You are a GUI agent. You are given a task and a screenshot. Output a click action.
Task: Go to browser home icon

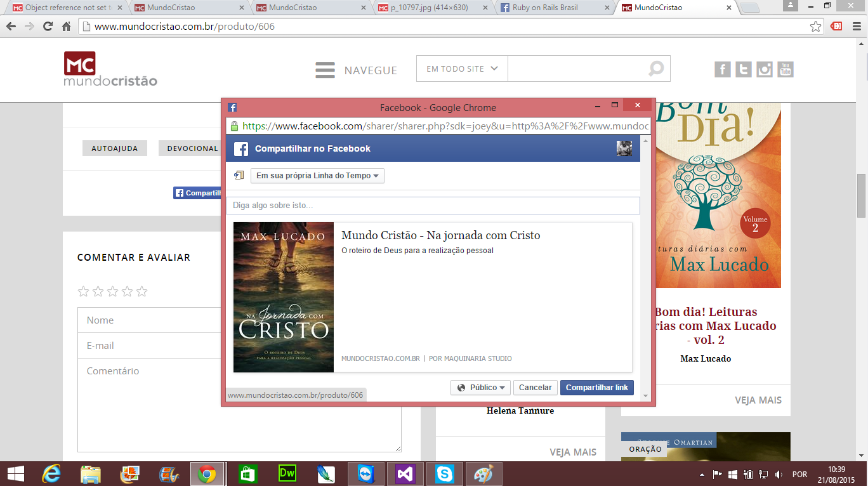66,27
